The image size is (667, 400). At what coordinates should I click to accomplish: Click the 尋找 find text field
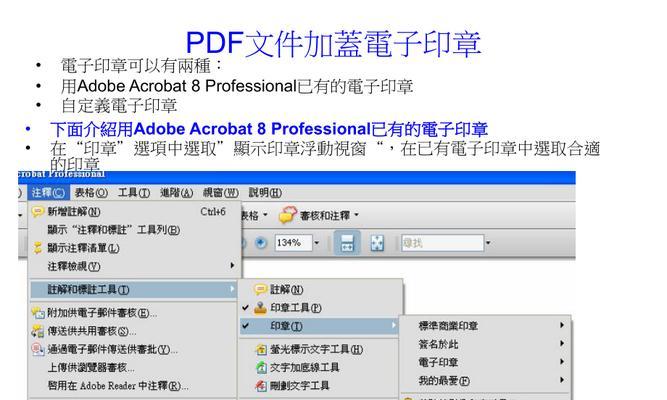442,243
